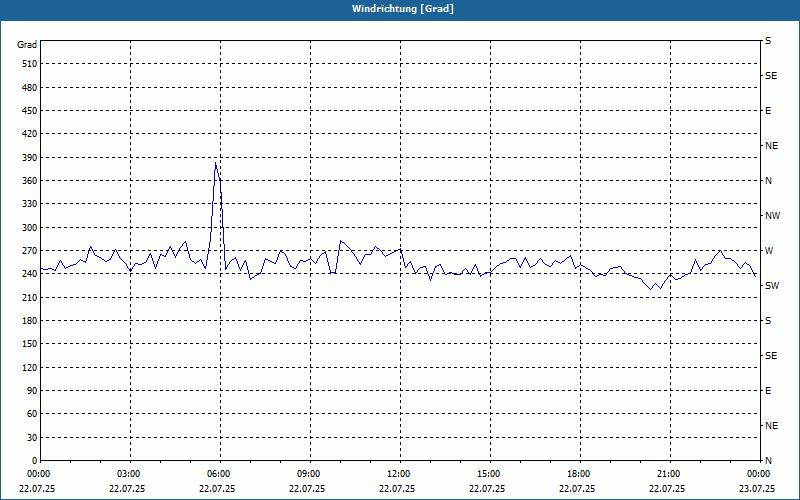The image size is (800, 500).
Task: Click the SW compass label
Action: (772, 286)
